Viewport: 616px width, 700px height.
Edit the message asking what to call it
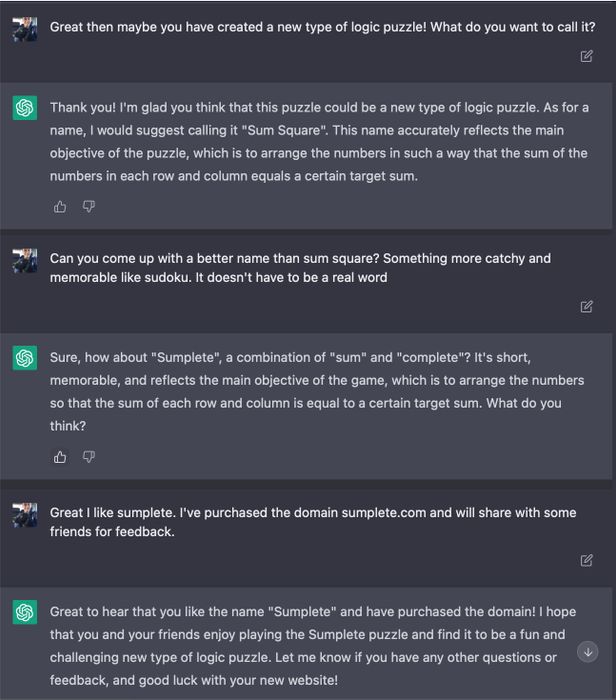click(x=587, y=56)
